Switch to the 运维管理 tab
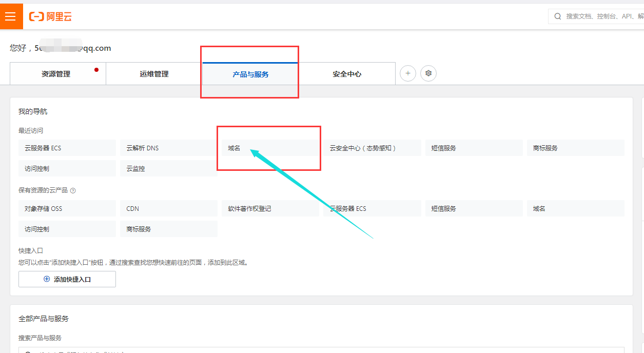This screenshot has width=644, height=353. point(154,74)
